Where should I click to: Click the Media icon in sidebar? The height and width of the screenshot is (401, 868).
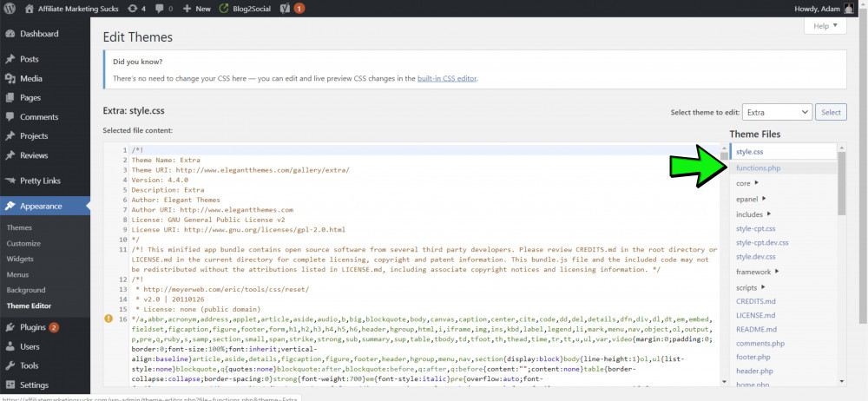pos(10,79)
